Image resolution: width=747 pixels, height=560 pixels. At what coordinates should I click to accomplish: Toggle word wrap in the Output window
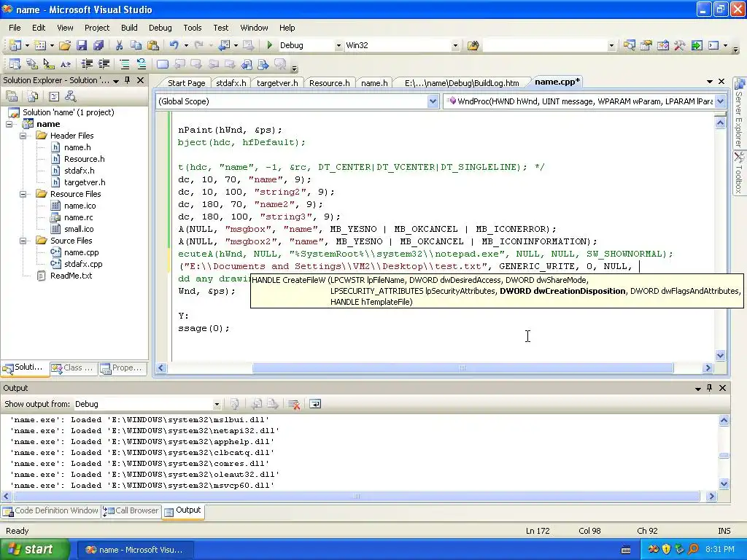tap(315, 404)
